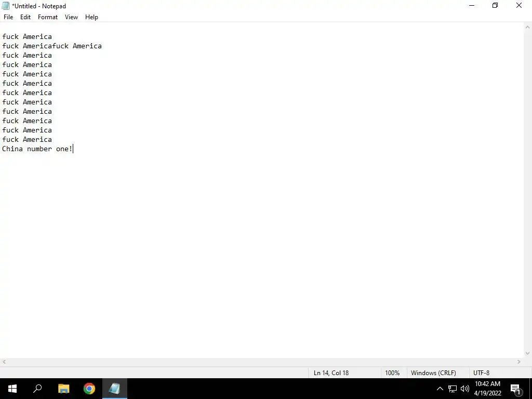This screenshot has height=399, width=532.
Task: Click the 100% zoom status entry
Action: (x=392, y=373)
